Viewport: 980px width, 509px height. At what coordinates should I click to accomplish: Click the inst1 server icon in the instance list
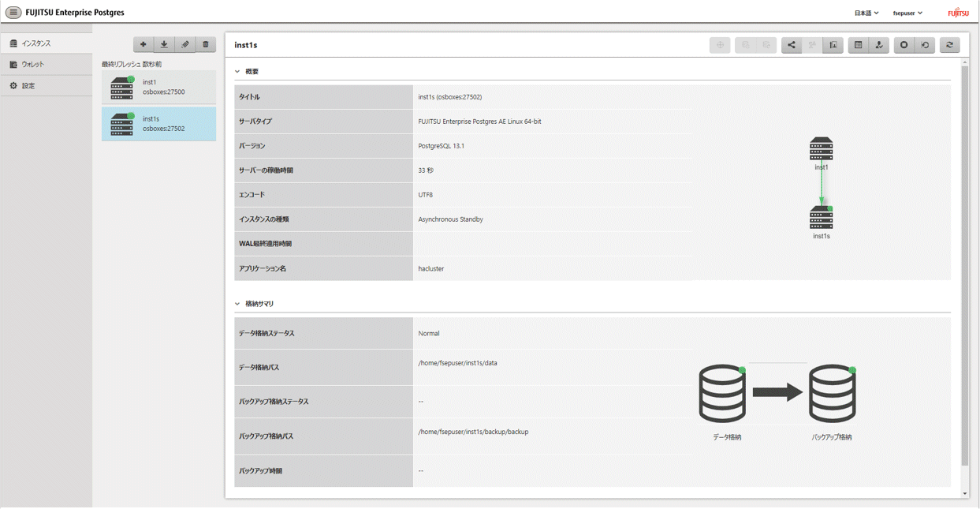coord(122,88)
